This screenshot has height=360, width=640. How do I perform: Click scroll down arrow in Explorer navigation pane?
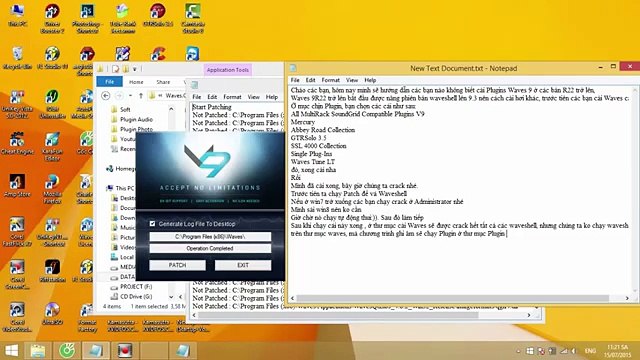pyautogui.click(x=171, y=297)
